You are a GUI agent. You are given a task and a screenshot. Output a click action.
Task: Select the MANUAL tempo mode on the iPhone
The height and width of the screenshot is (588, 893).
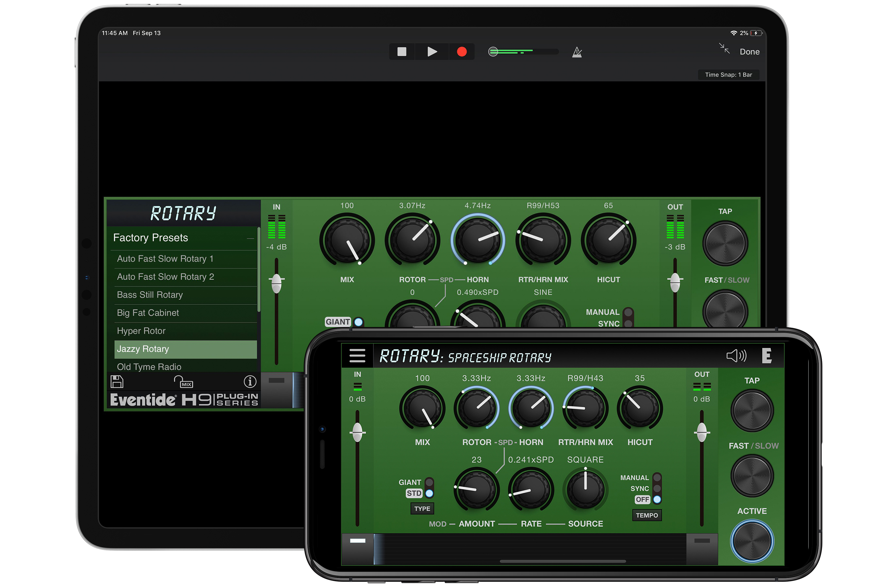click(657, 478)
